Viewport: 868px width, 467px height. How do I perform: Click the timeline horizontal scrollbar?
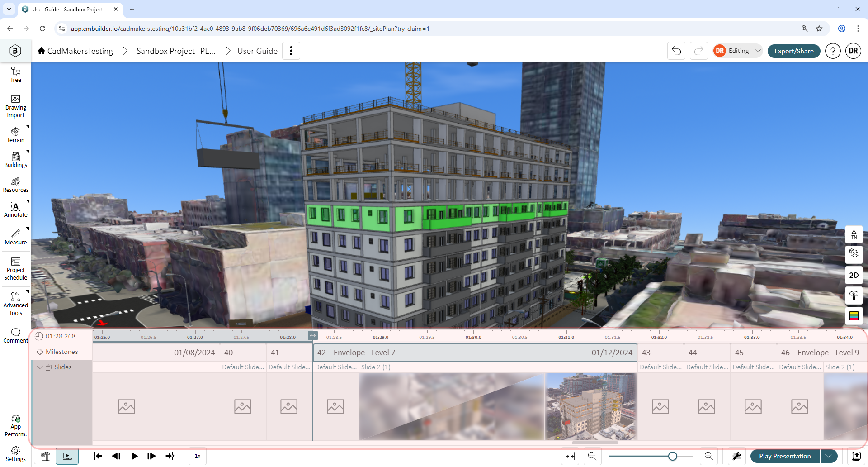coord(595,443)
